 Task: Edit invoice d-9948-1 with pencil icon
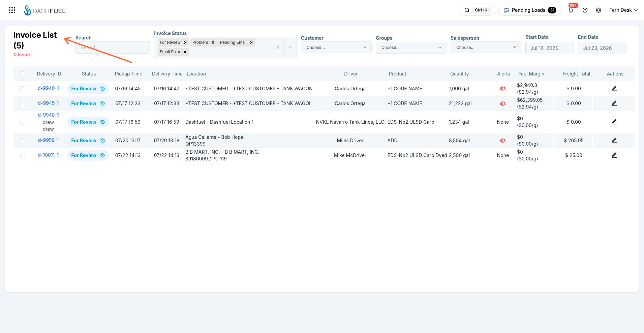tap(614, 122)
